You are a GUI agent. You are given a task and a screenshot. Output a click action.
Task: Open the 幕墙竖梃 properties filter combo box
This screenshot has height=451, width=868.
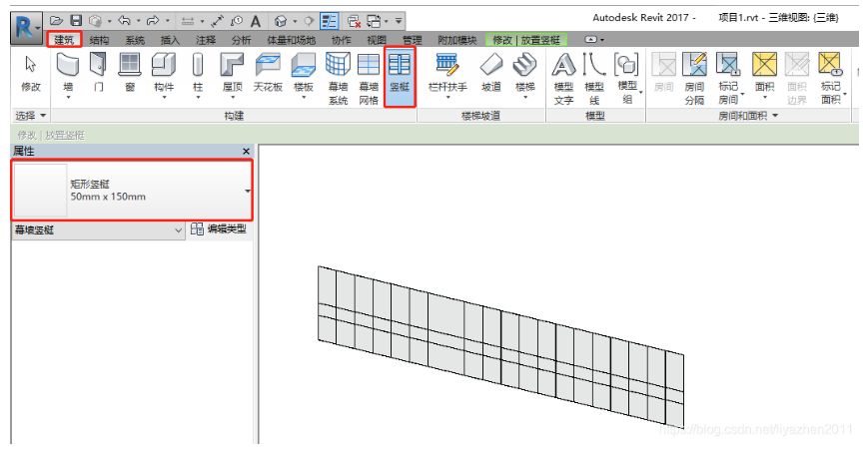pos(98,229)
